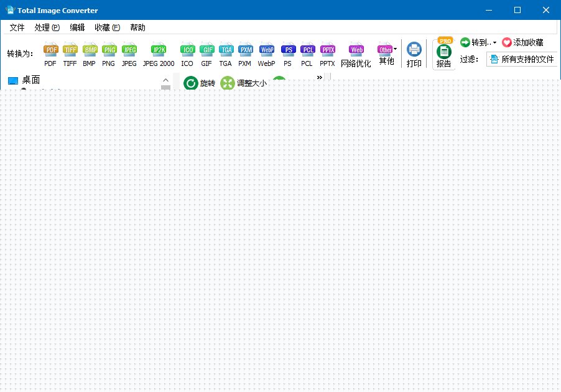Open the 所有支持的文件 filter combo box
The width and height of the screenshot is (561, 392).
click(522, 59)
